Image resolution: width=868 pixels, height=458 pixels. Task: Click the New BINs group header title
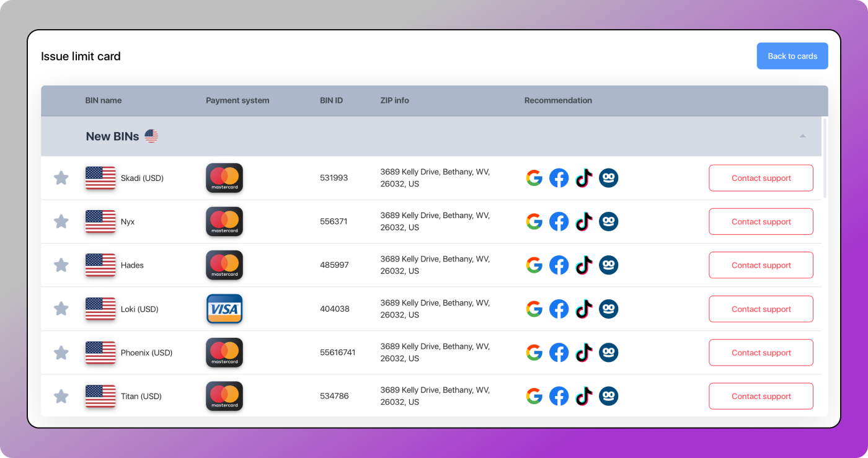[x=112, y=136]
